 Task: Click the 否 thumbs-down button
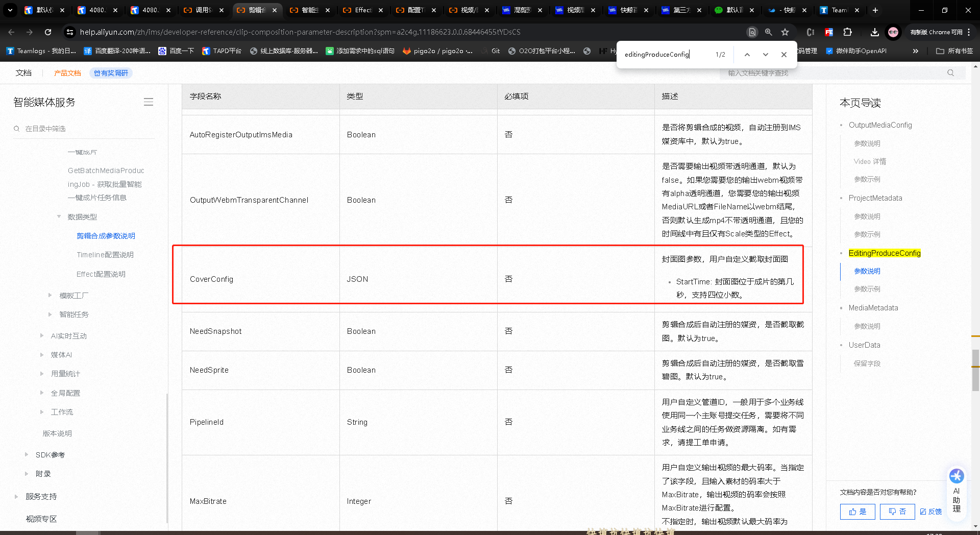[x=897, y=512]
